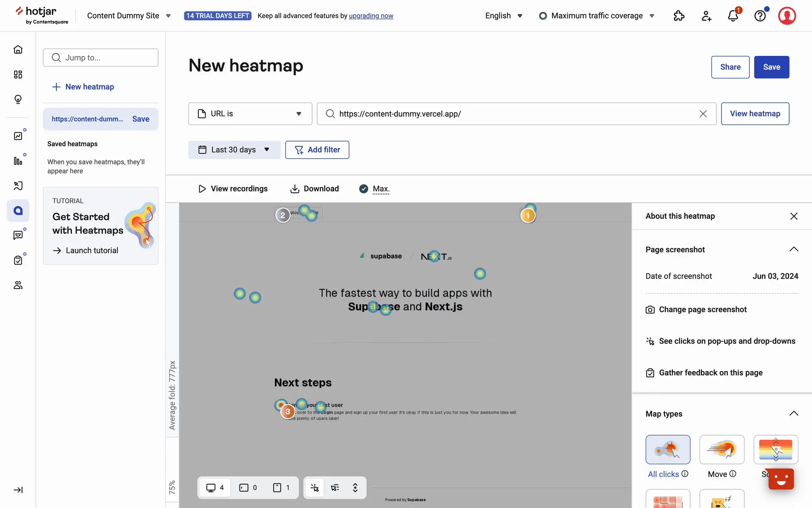Click the invite user icon
Viewport: 812px width, 508px height.
pyautogui.click(x=706, y=16)
